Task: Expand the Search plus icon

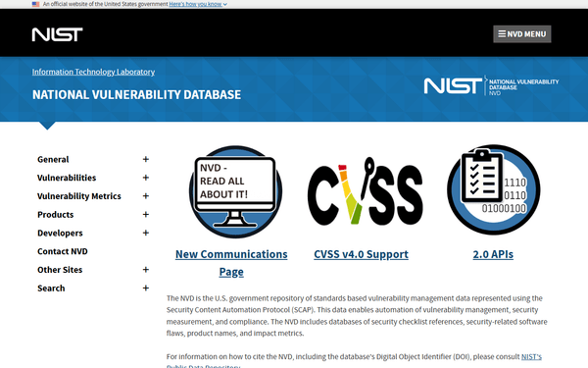Action: pyautogui.click(x=146, y=288)
